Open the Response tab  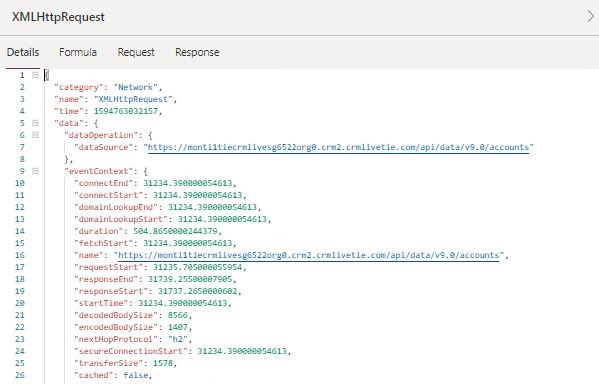(x=197, y=52)
